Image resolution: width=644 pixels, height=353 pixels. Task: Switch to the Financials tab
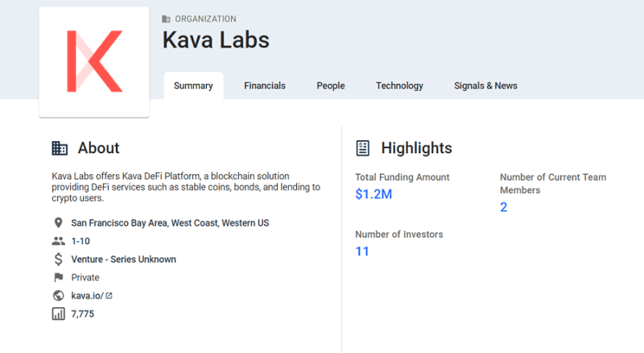[x=265, y=85]
